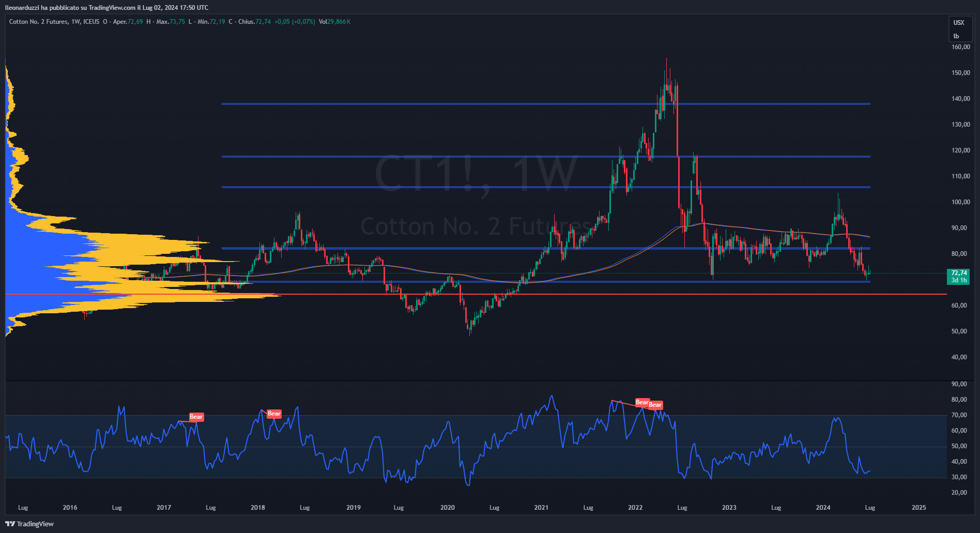Click the Lug label between 2019 and 2020
Viewport: 980px width, 533px height.
pos(399,508)
